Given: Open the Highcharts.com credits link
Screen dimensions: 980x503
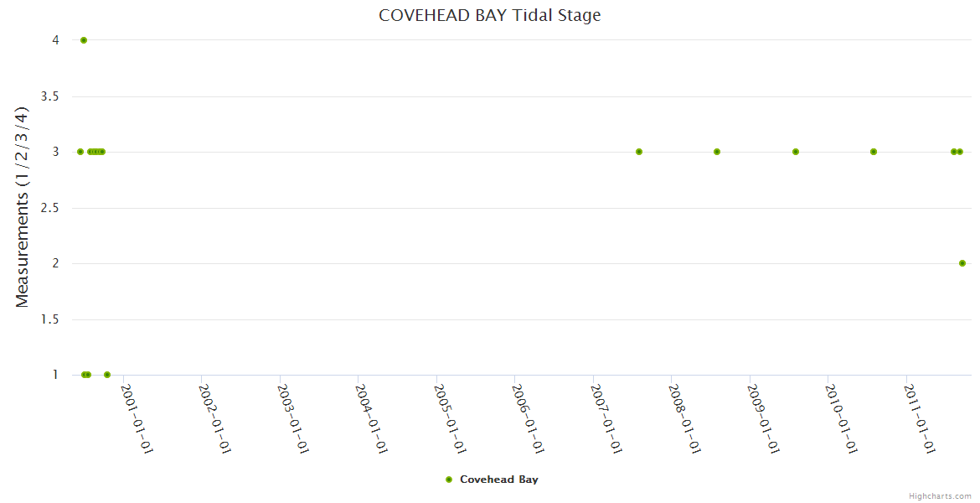Looking at the screenshot, I should coord(940,496).
